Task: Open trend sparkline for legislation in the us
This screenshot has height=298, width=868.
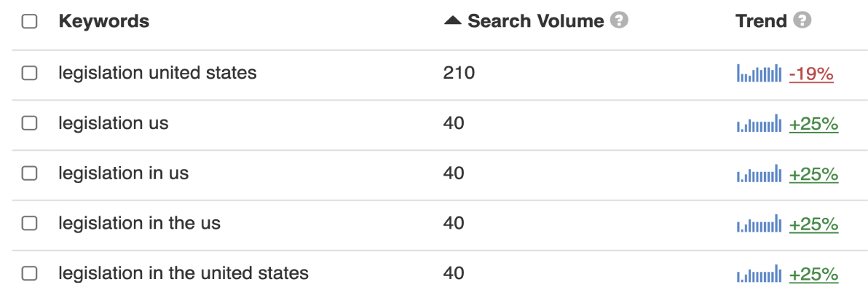Action: click(x=759, y=223)
